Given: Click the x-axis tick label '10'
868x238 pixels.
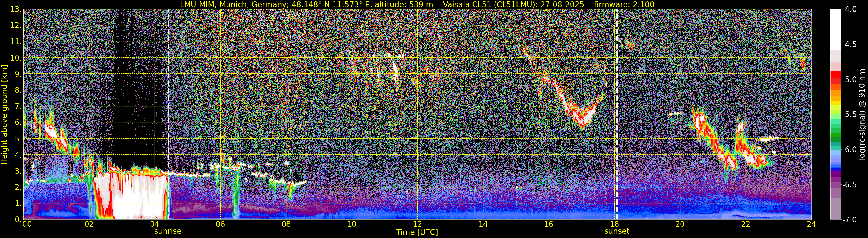Looking at the screenshot, I should (x=352, y=224).
